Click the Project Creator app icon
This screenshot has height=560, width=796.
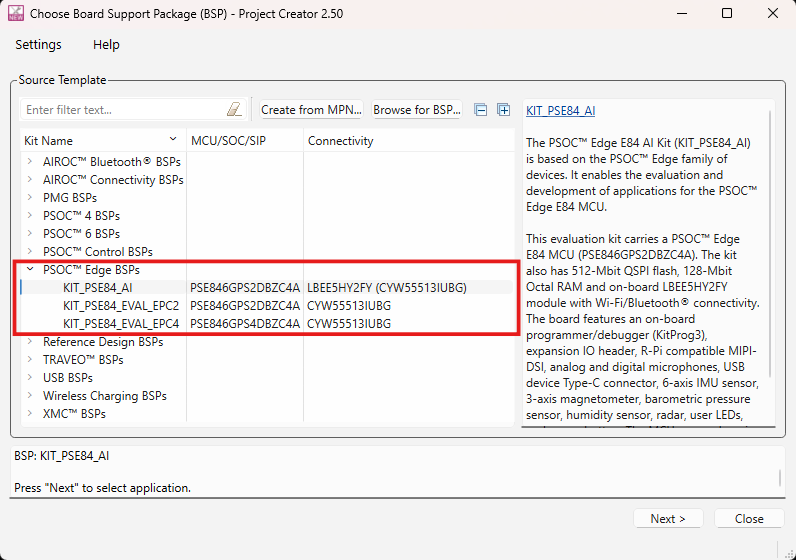point(14,14)
